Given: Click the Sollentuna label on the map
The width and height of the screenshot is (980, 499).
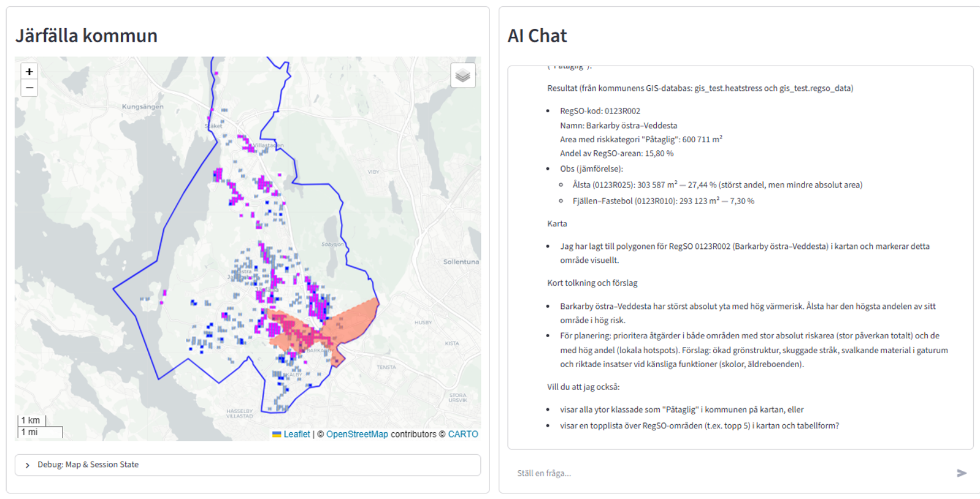Looking at the screenshot, I should [461, 262].
